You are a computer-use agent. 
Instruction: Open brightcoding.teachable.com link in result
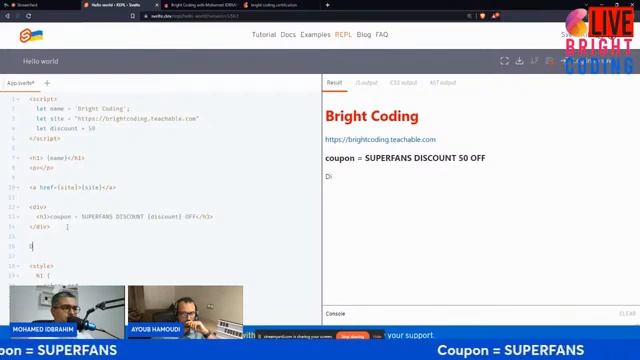click(380, 140)
